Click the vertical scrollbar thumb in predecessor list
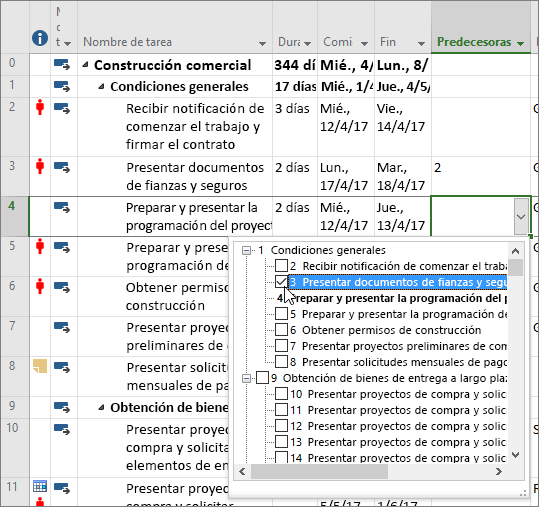 pos(516,267)
